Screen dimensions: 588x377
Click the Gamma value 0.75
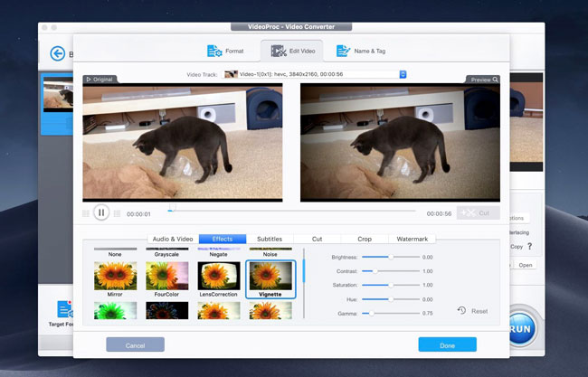tap(428, 314)
